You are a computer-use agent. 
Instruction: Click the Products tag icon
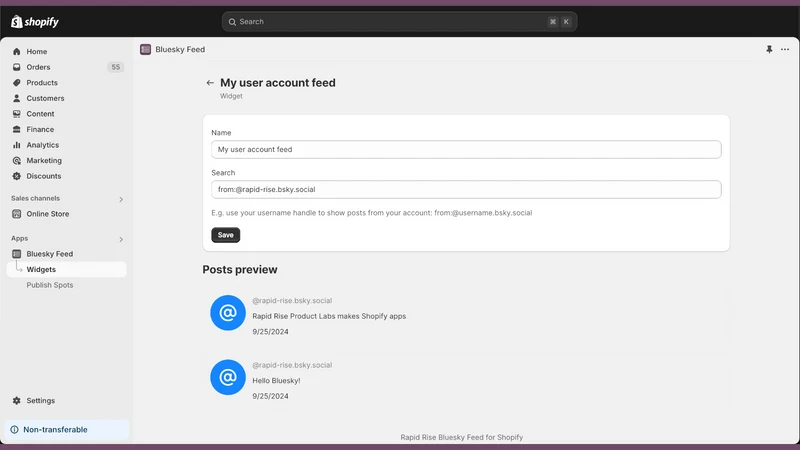pos(17,83)
